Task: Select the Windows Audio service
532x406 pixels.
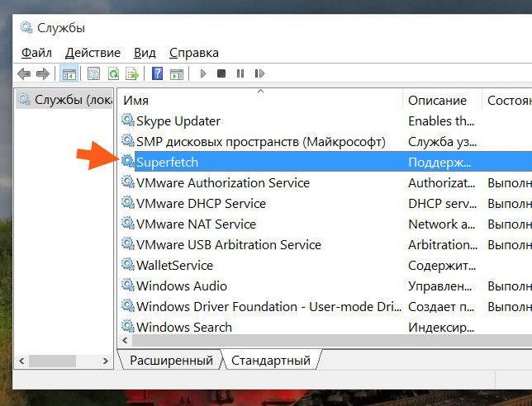Action: click(x=182, y=286)
